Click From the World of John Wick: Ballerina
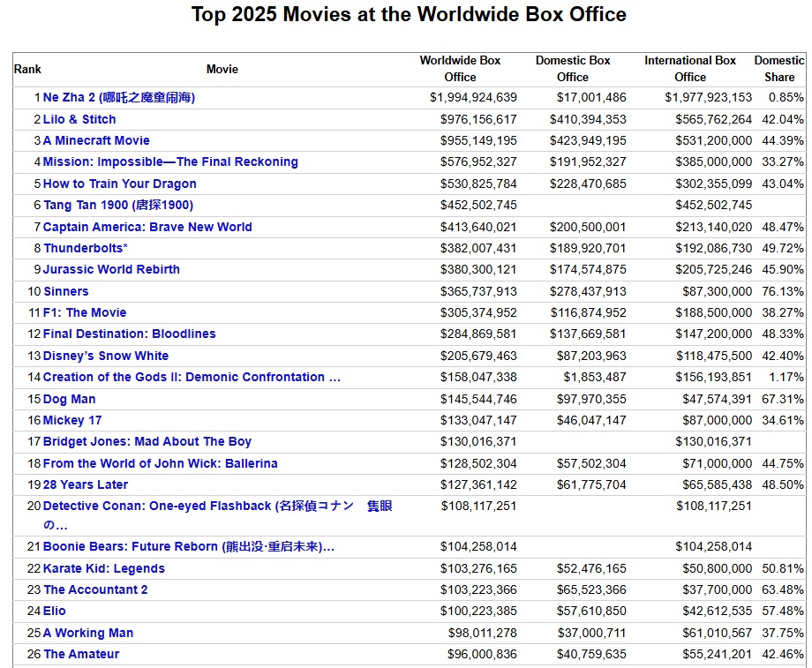 click(x=160, y=463)
